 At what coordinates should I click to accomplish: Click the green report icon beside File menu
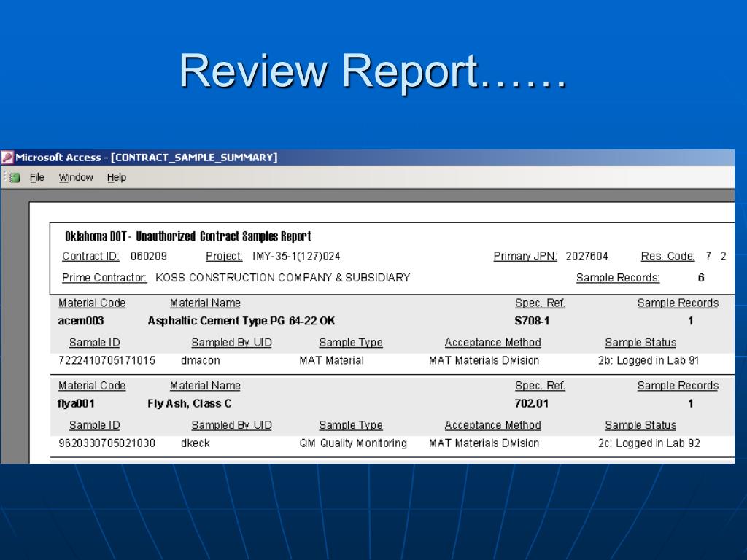point(15,178)
